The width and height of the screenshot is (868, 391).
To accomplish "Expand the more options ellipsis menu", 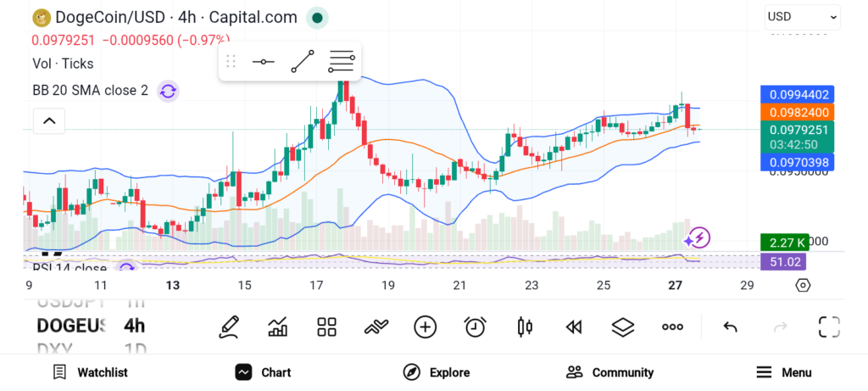I will tap(672, 327).
